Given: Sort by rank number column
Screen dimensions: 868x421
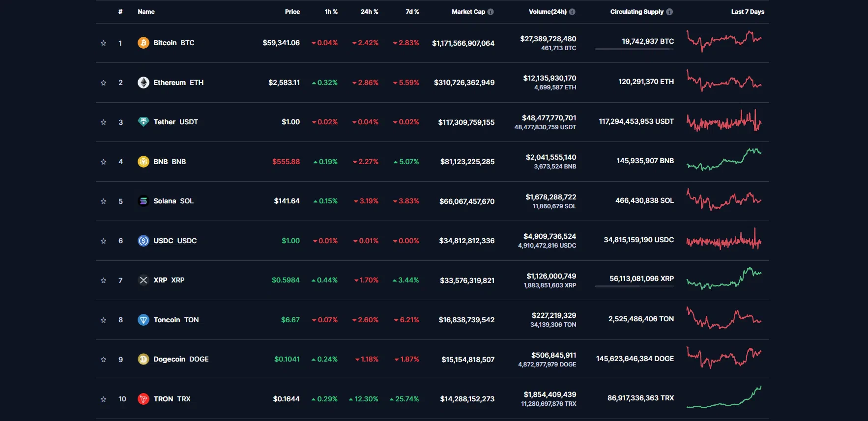Looking at the screenshot, I should [x=120, y=12].
